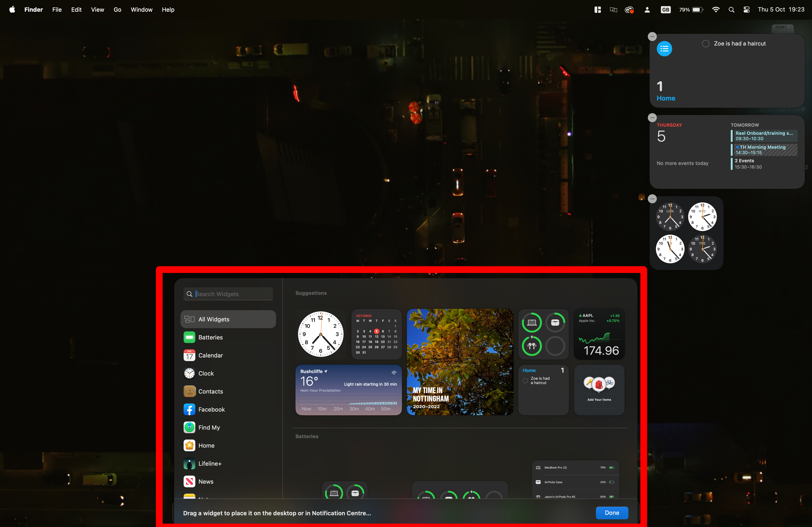
Task: Select the Contacts widget category
Action: click(x=210, y=391)
